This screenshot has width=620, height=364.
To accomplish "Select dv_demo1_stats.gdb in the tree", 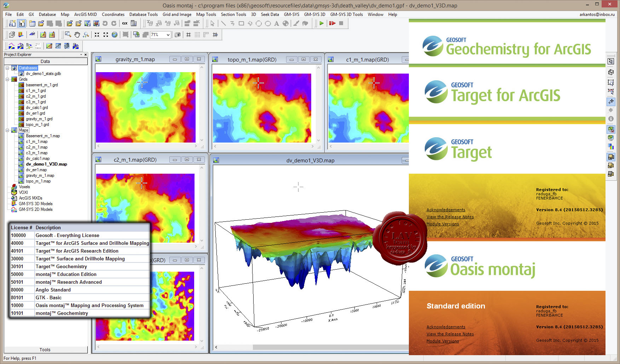I will click(x=43, y=74).
